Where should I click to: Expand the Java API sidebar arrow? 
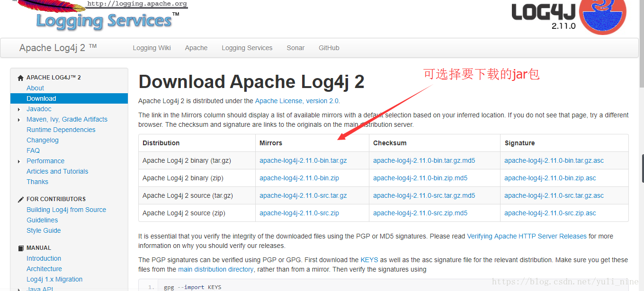pos(19,289)
